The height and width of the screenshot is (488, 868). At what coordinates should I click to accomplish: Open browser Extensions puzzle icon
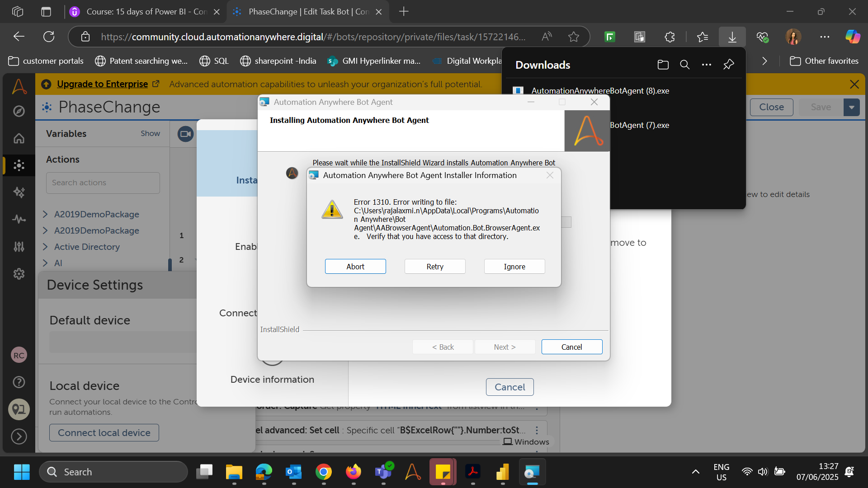click(x=670, y=37)
